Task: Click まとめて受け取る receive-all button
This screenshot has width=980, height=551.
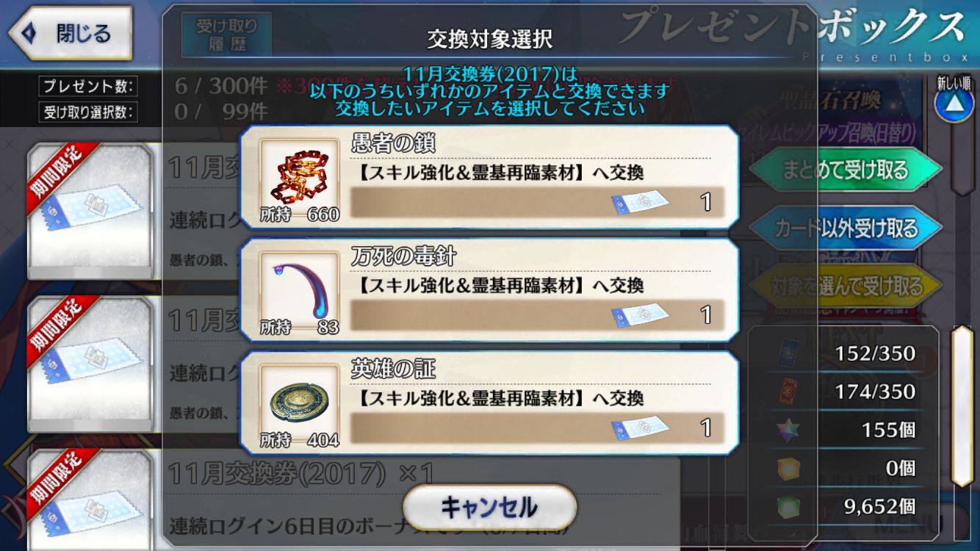Action: [846, 170]
